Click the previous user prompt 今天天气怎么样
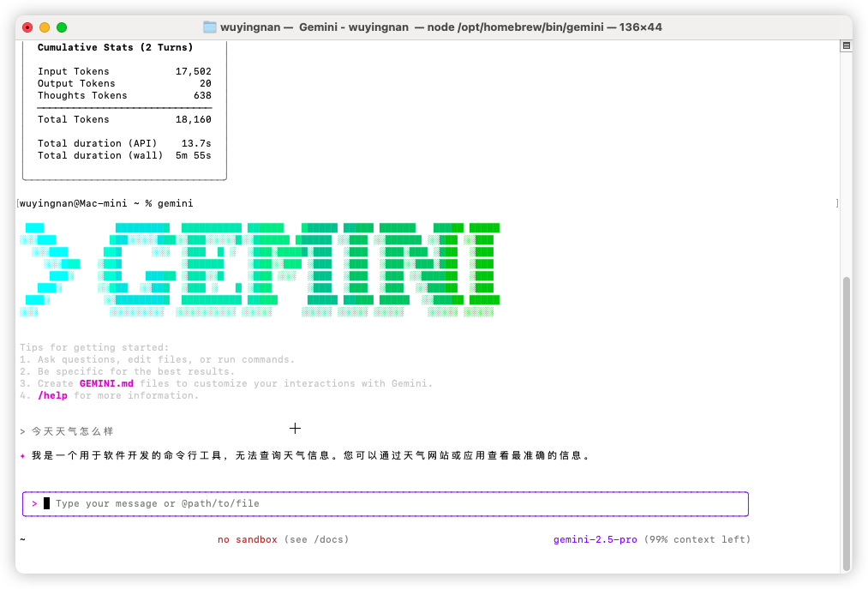Image resolution: width=868 pixels, height=589 pixels. click(x=72, y=430)
